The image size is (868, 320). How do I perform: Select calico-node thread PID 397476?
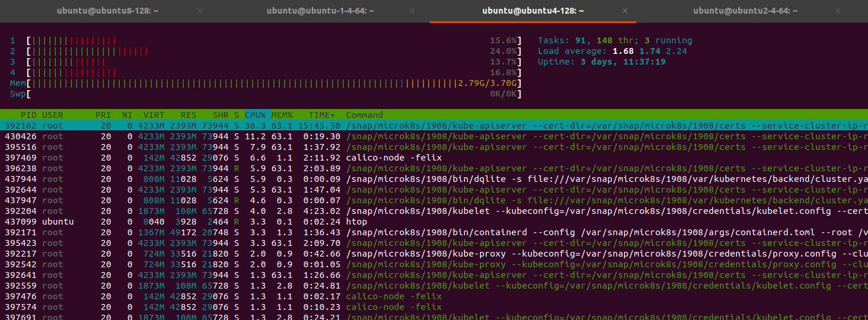(434, 296)
